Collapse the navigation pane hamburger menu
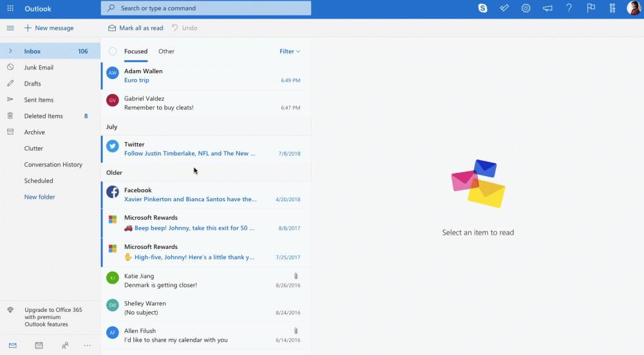Image resolution: width=644 pixels, height=355 pixels. click(10, 28)
